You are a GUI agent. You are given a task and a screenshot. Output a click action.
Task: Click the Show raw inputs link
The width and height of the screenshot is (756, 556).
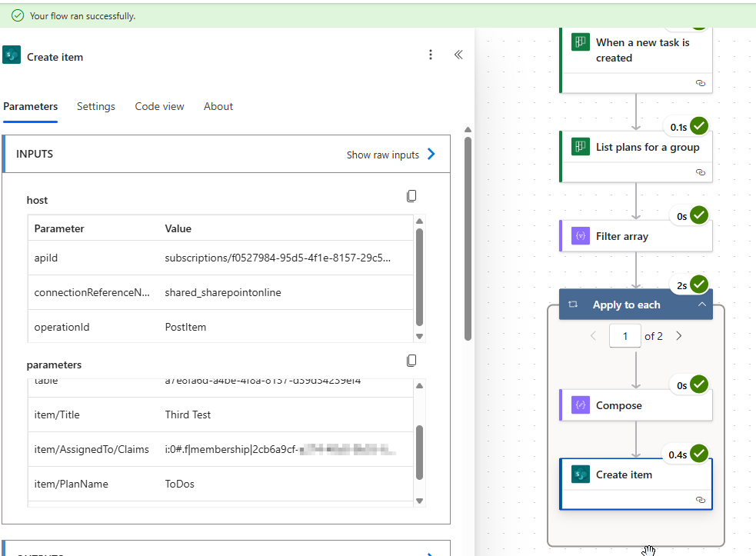(x=383, y=155)
